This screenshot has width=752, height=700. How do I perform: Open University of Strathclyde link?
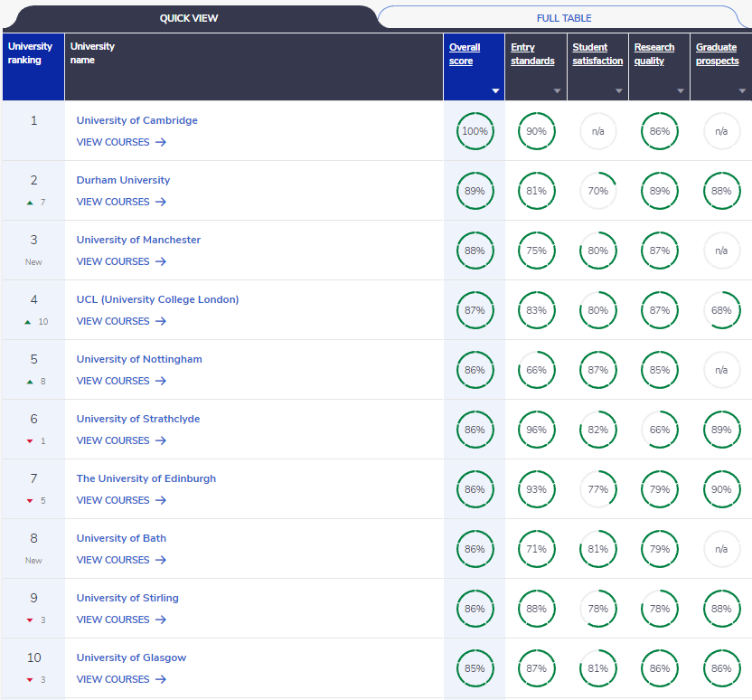138,419
